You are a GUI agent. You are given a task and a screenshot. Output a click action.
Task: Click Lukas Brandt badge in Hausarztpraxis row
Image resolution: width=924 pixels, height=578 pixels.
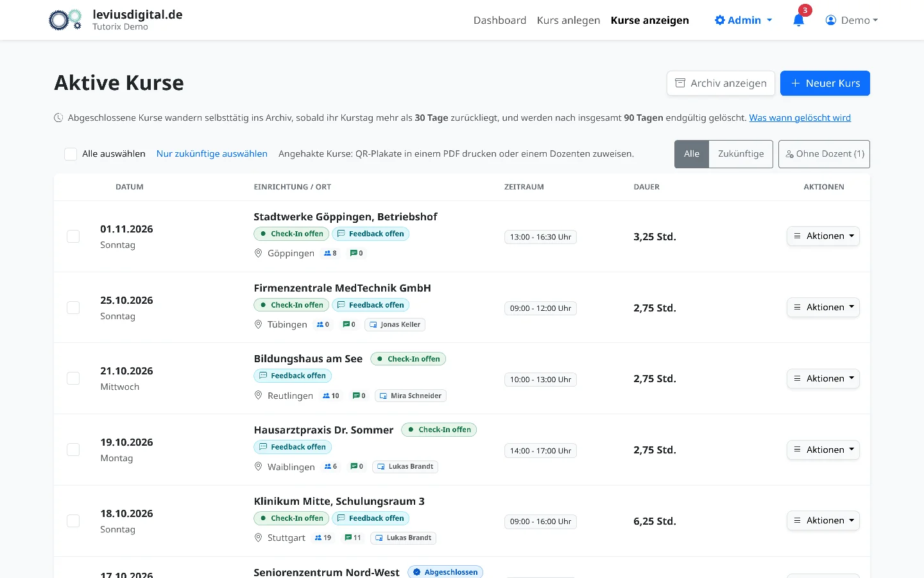tap(405, 466)
